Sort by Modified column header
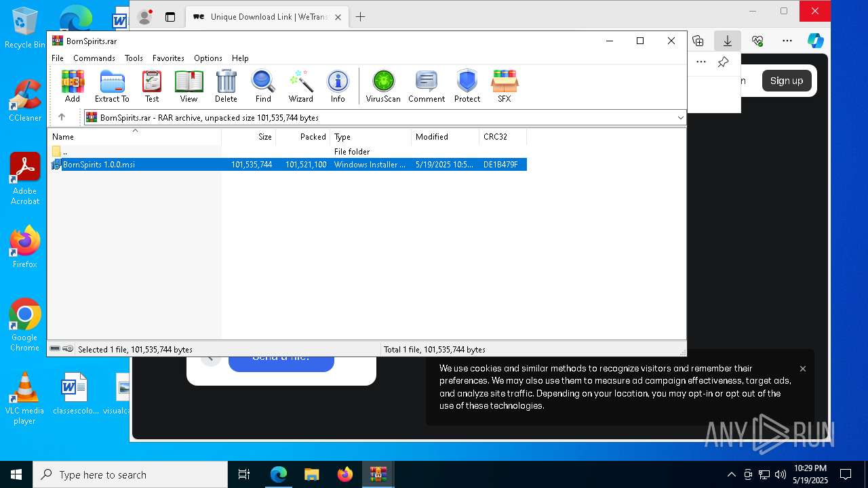Screen dimensions: 868x488 coord(446,136)
